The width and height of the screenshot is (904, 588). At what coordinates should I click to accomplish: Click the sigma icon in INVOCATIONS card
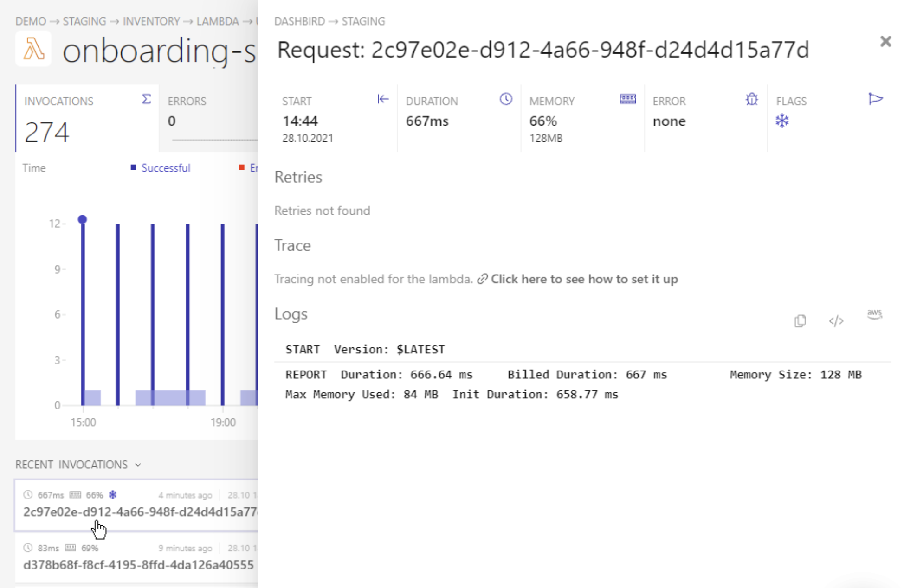[146, 99]
